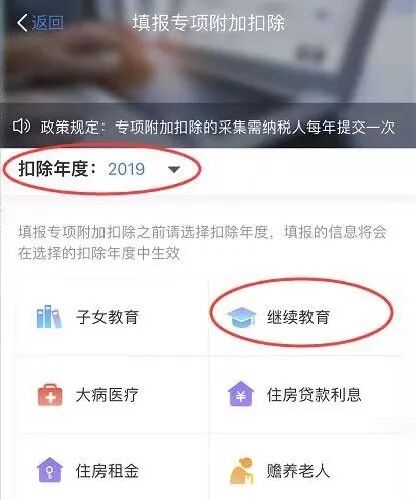Tap the 填报专项附加扣除 page title
Image resolution: width=416 pixels, height=500 pixels.
(209, 23)
